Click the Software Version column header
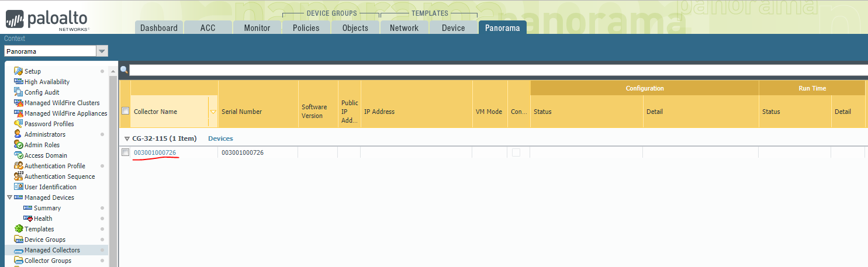The height and width of the screenshot is (267, 868). 318,112
